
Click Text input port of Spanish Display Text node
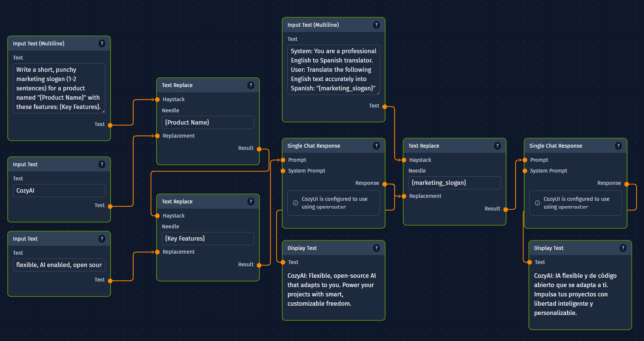[x=530, y=262]
